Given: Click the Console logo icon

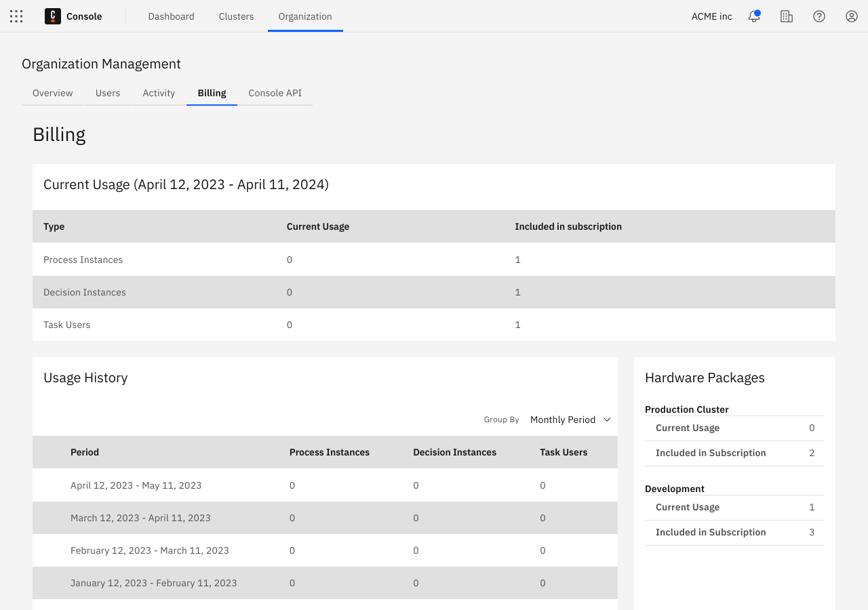Looking at the screenshot, I should [x=53, y=16].
